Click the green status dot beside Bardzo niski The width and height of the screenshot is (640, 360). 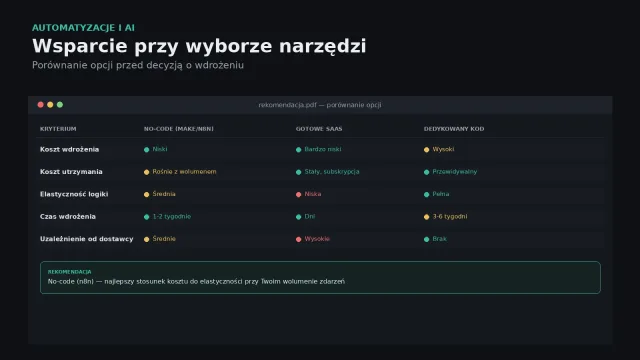[298, 150]
